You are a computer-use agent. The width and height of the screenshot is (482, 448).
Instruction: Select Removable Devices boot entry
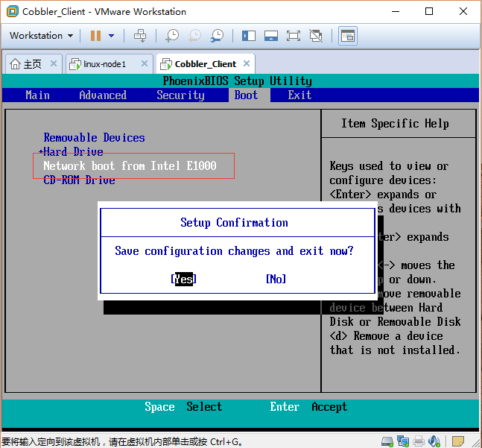click(94, 137)
